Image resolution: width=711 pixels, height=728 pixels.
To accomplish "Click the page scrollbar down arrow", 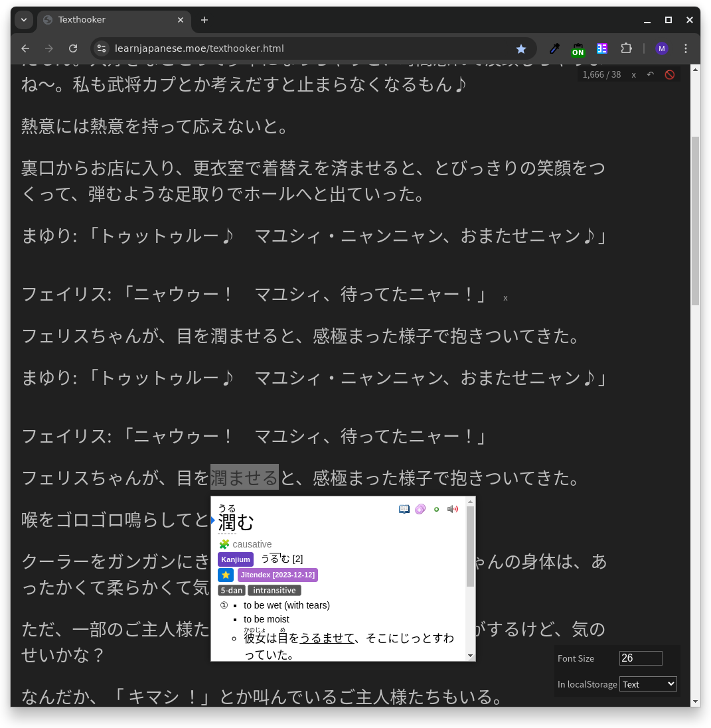I will 695,701.
